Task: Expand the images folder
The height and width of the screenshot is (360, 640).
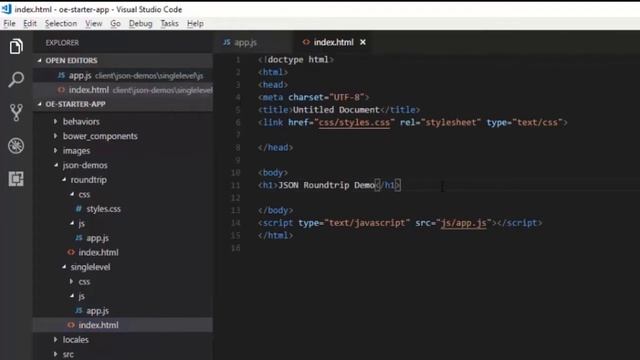Action: click(x=56, y=151)
